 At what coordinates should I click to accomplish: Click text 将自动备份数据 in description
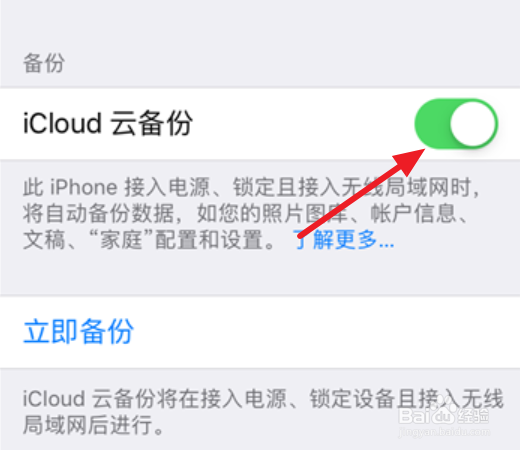tap(98, 213)
